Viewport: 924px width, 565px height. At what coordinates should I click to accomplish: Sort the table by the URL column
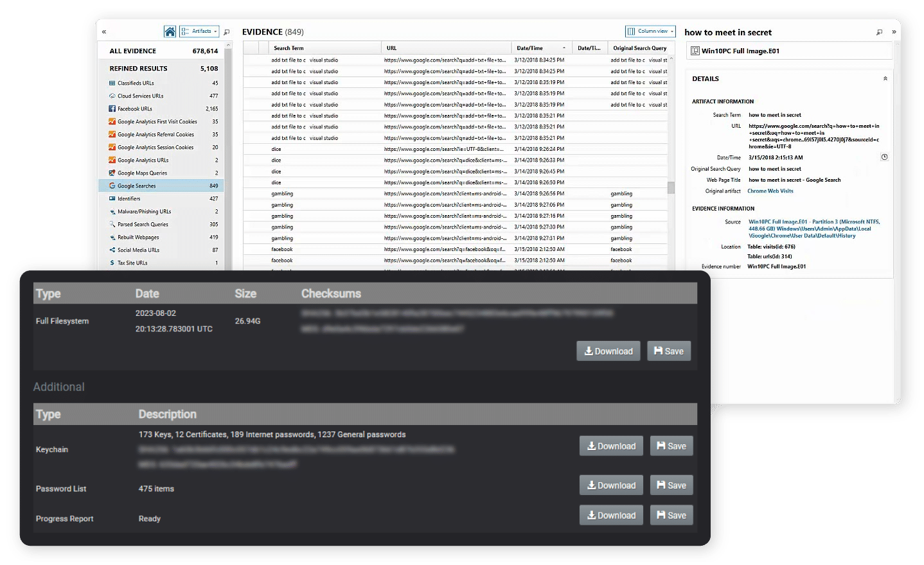click(x=447, y=48)
